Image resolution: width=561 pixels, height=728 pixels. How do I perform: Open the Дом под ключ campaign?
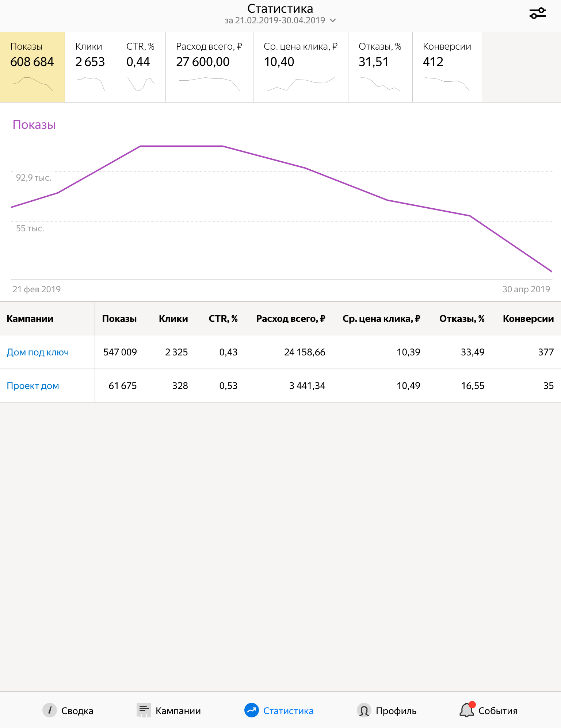[x=38, y=352]
